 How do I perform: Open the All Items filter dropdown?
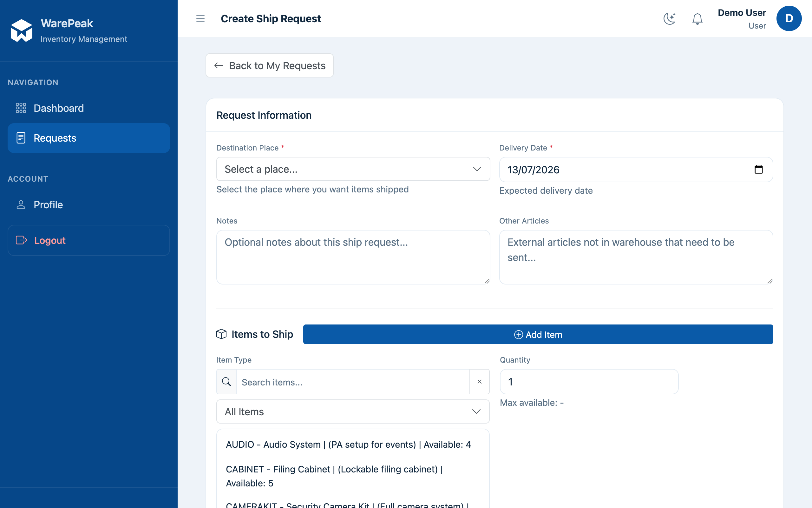[x=353, y=411]
